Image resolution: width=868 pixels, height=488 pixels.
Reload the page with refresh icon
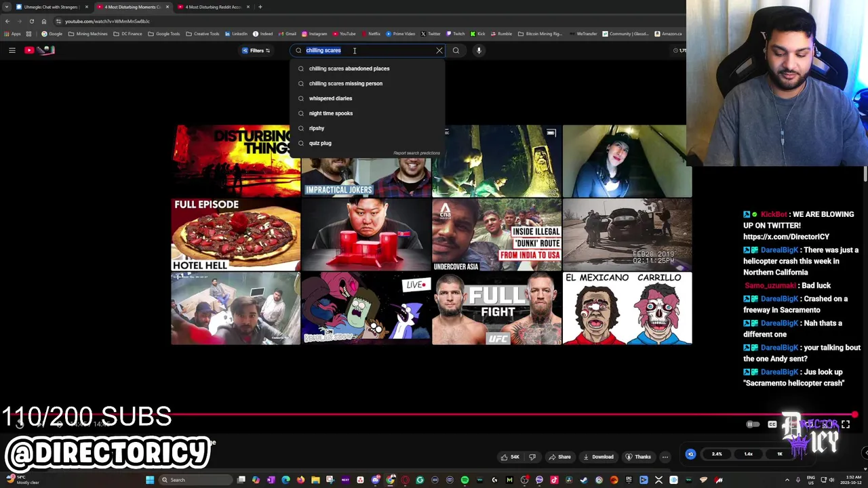pos(31,21)
